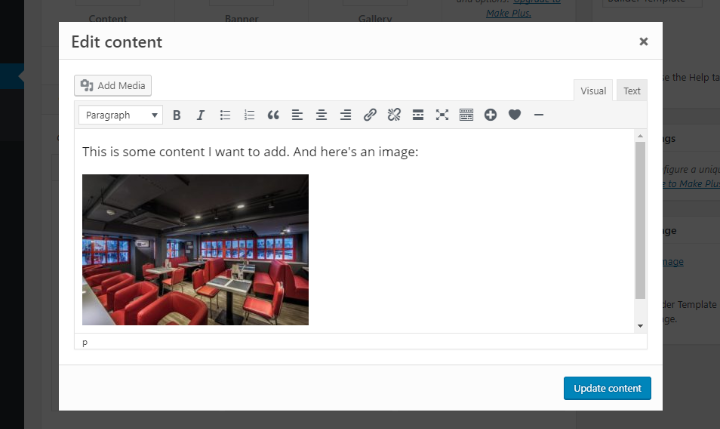
Task: Click the insert link icon
Action: (370, 115)
